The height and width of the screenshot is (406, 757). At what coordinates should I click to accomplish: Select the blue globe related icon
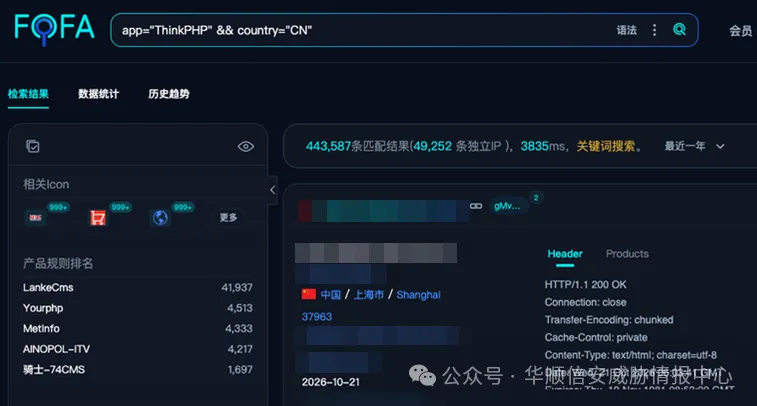pos(160,218)
